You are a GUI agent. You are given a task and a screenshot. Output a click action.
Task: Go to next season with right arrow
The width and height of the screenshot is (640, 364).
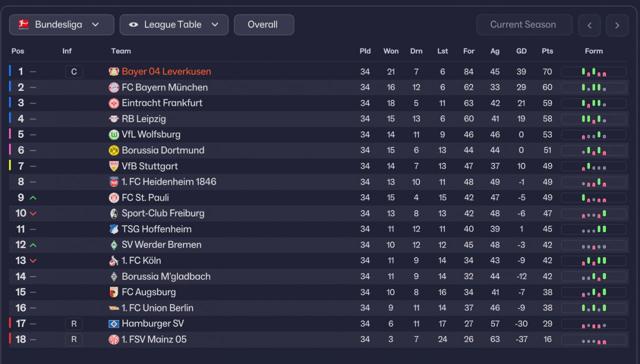[x=617, y=25]
